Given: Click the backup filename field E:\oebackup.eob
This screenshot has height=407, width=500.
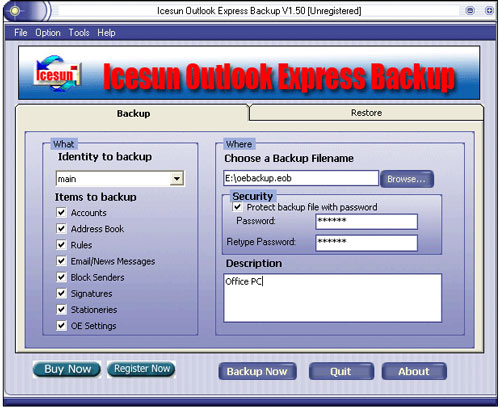Looking at the screenshot, I should (x=301, y=178).
